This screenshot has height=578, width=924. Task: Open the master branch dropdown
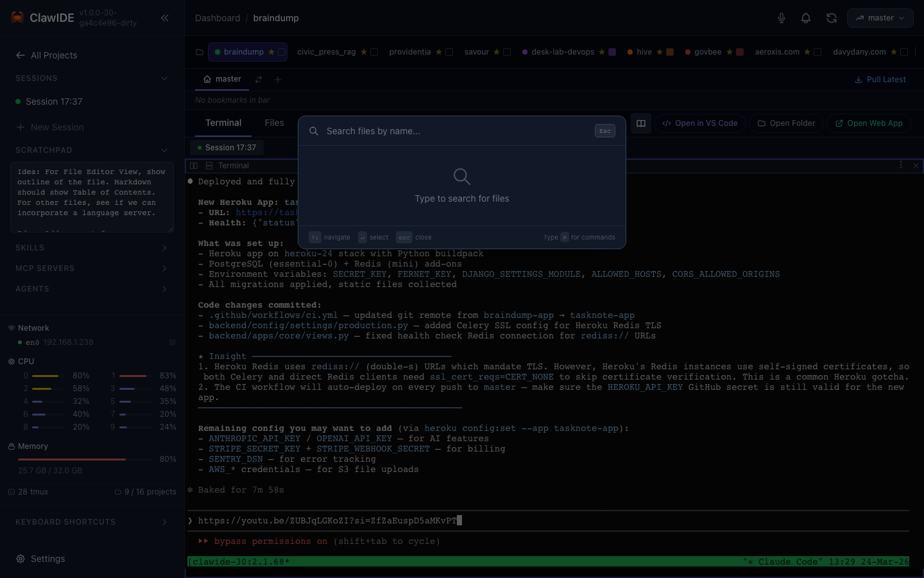880,18
